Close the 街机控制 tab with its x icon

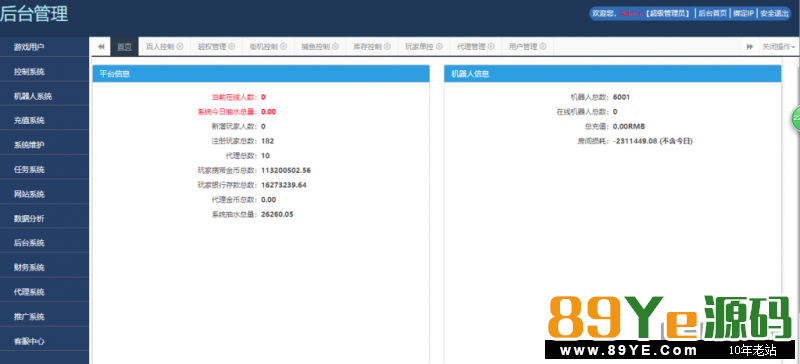click(x=284, y=46)
